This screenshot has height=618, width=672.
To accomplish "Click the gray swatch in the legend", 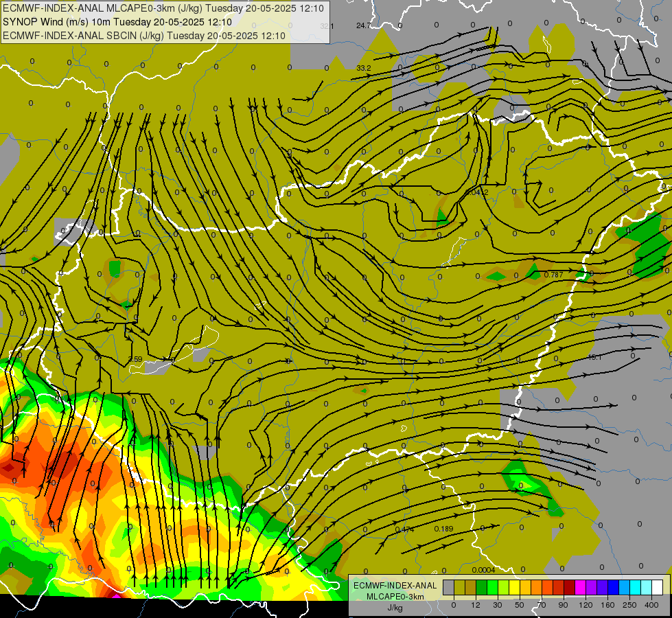I will (x=449, y=588).
